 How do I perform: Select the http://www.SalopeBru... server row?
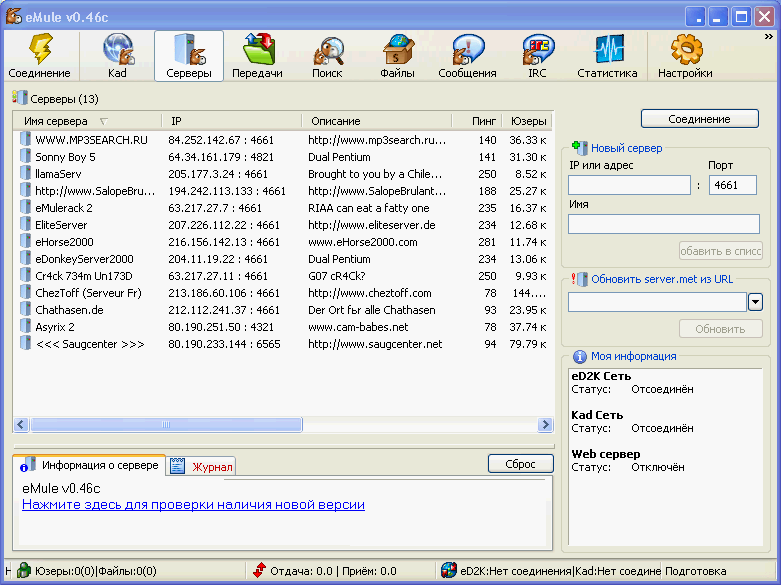point(283,191)
